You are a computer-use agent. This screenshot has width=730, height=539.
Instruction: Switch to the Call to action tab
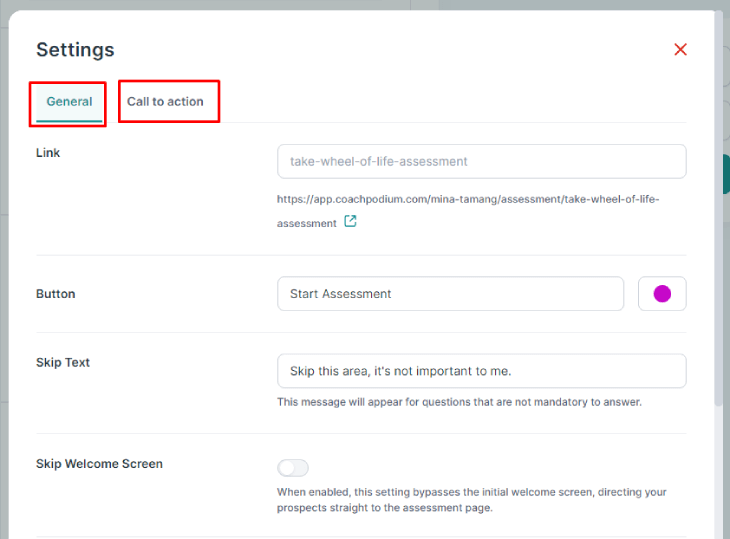(165, 102)
